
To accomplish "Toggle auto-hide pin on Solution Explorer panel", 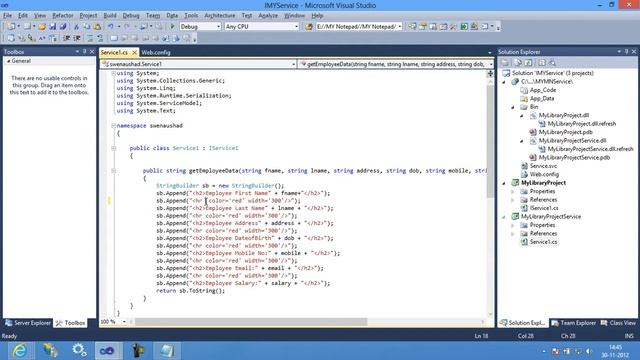I will [627, 52].
